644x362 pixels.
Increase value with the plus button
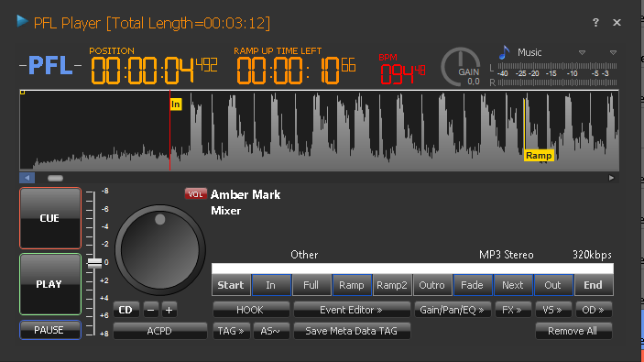point(169,310)
